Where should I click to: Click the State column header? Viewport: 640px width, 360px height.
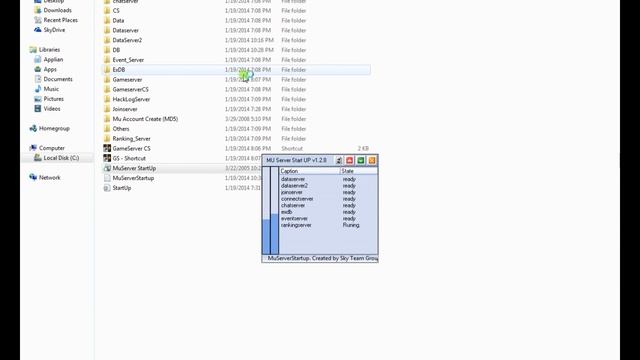[359, 171]
